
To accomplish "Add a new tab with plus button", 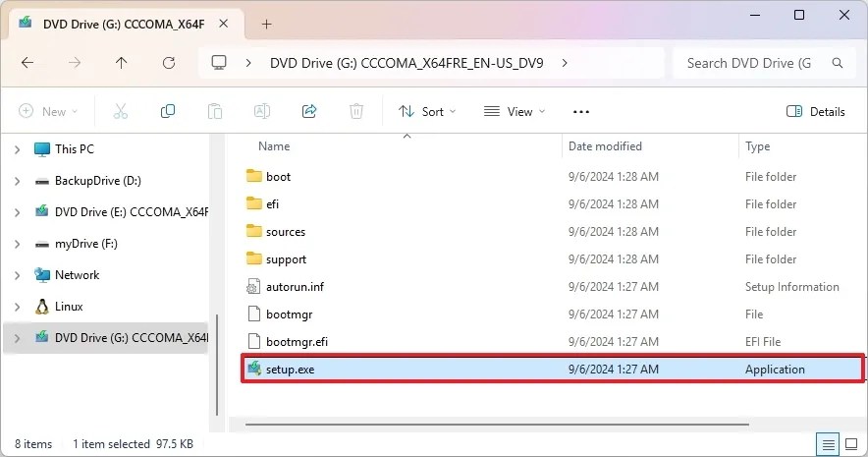I will (x=266, y=24).
